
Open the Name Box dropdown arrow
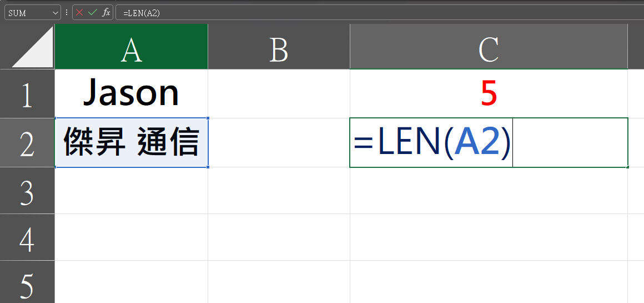pos(56,13)
